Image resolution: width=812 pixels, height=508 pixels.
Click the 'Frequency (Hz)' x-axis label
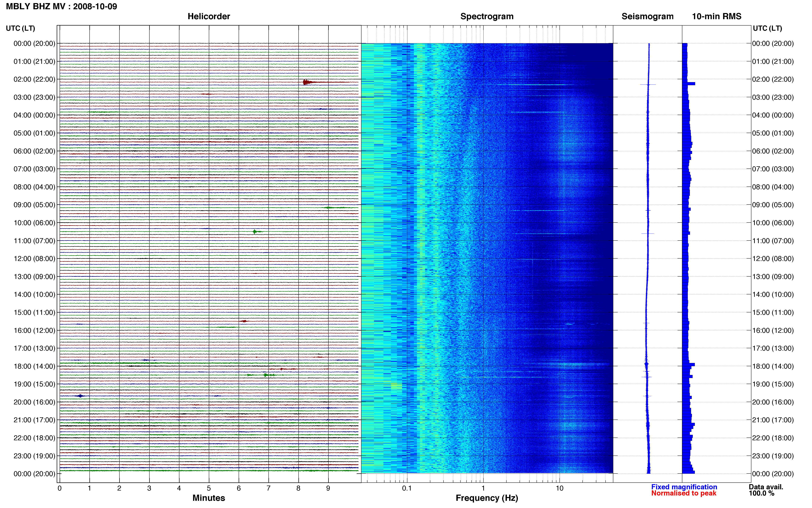point(487,498)
